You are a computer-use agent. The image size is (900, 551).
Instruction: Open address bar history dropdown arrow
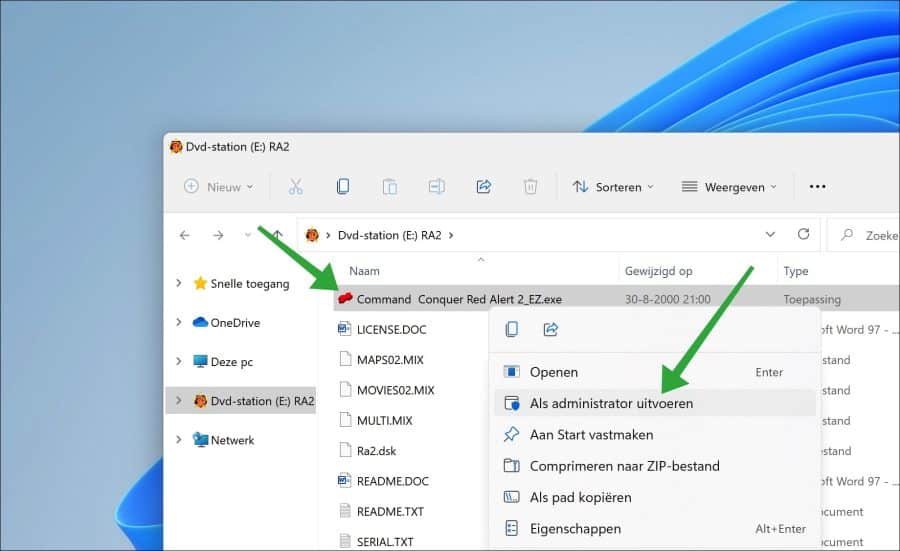tap(770, 234)
